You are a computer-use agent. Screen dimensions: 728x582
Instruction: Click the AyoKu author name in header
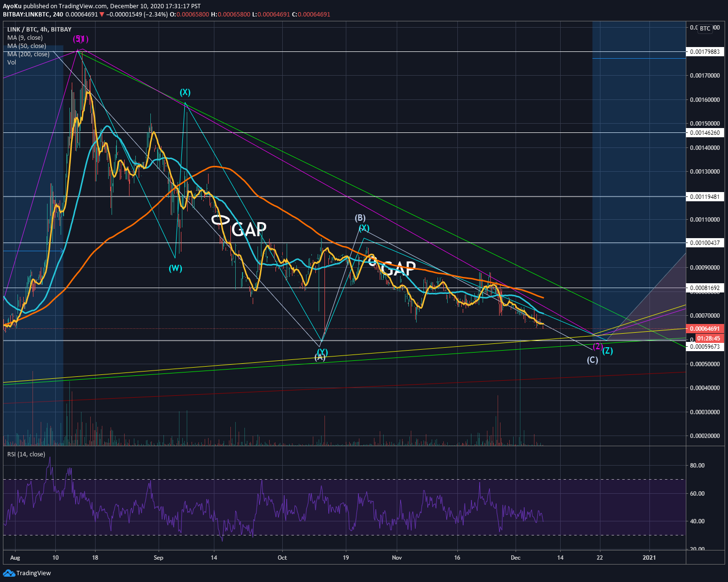coord(12,6)
